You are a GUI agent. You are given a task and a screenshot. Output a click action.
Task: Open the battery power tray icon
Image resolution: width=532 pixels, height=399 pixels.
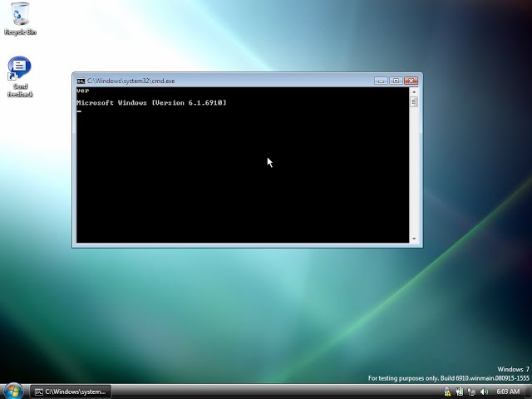(x=460, y=392)
